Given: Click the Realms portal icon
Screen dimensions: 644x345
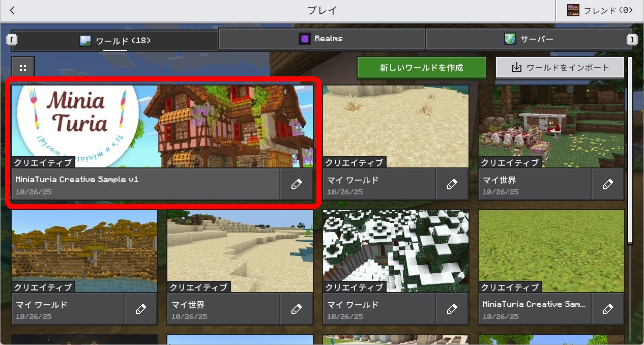Looking at the screenshot, I should coord(304,38).
